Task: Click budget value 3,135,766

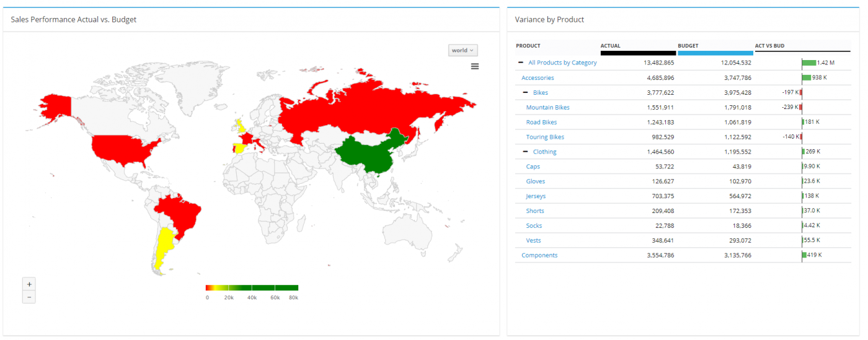Action: pos(738,255)
